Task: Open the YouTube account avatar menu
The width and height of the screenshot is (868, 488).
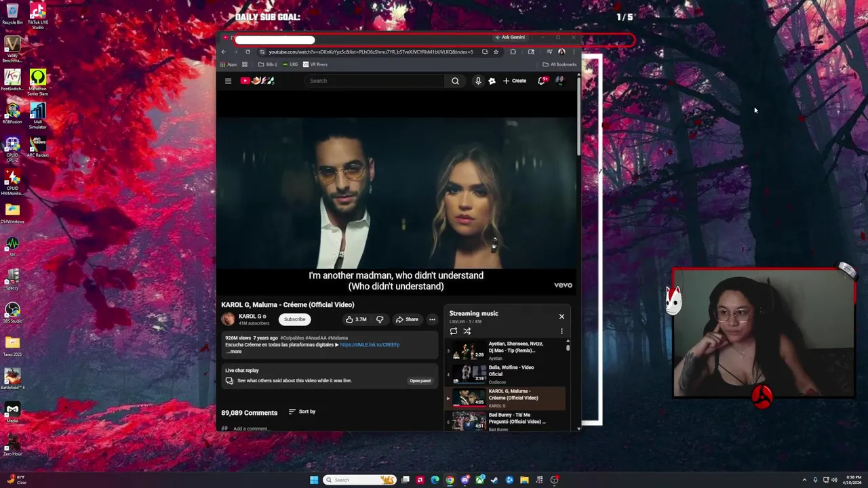Action: click(x=559, y=81)
